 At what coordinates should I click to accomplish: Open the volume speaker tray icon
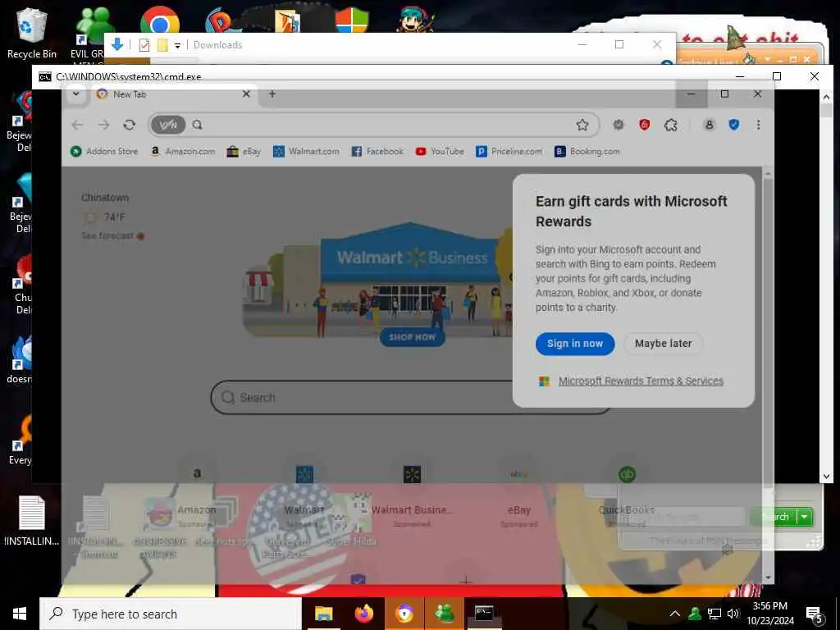click(733, 614)
